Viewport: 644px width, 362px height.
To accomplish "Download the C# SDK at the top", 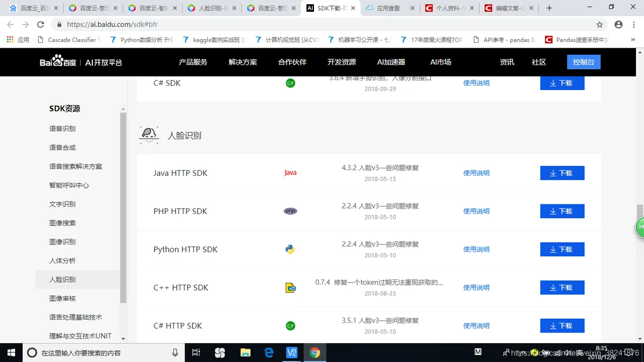I will [562, 83].
